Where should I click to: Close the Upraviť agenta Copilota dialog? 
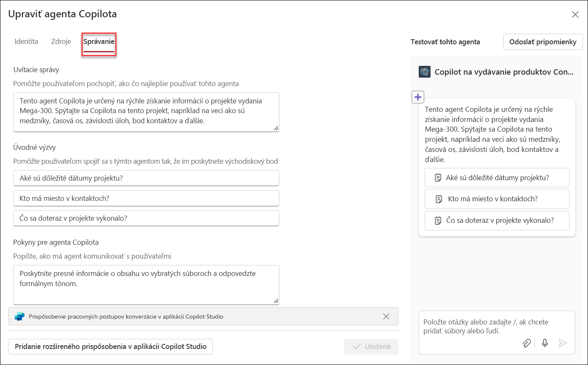point(575,15)
